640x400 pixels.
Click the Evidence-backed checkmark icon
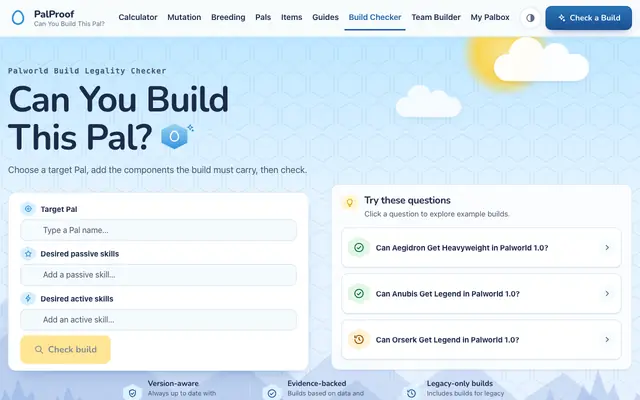point(272,393)
